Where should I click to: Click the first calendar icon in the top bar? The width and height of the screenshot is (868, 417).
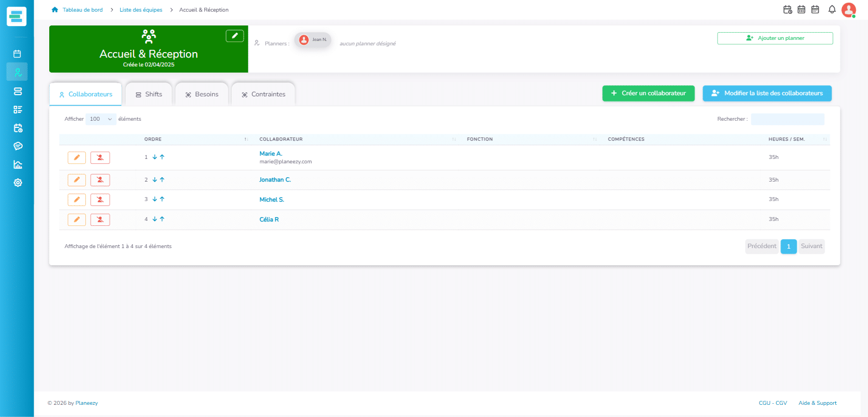[x=787, y=9]
